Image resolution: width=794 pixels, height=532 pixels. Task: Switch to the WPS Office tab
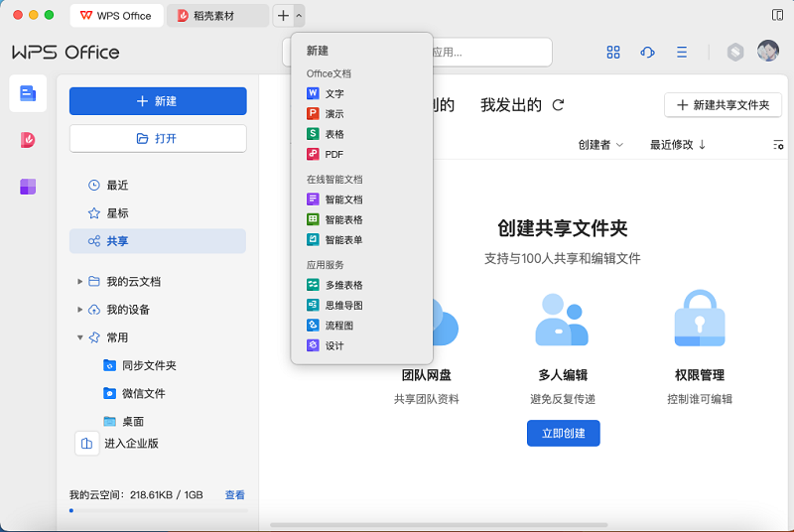[116, 16]
